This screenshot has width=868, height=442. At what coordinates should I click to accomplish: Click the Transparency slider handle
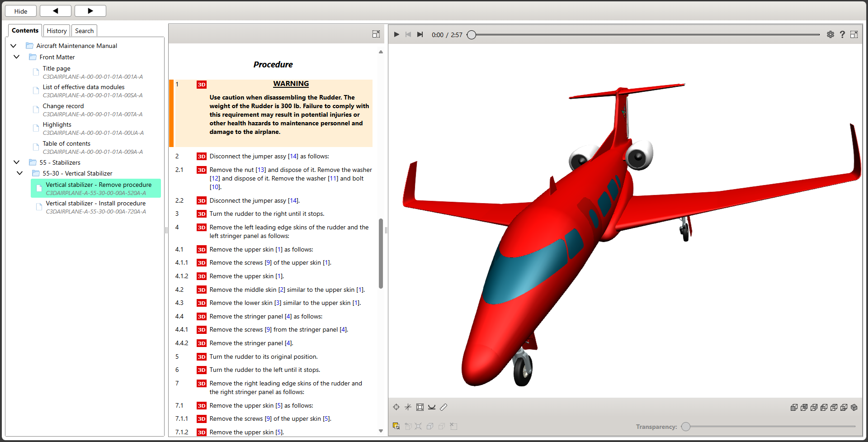(x=686, y=427)
